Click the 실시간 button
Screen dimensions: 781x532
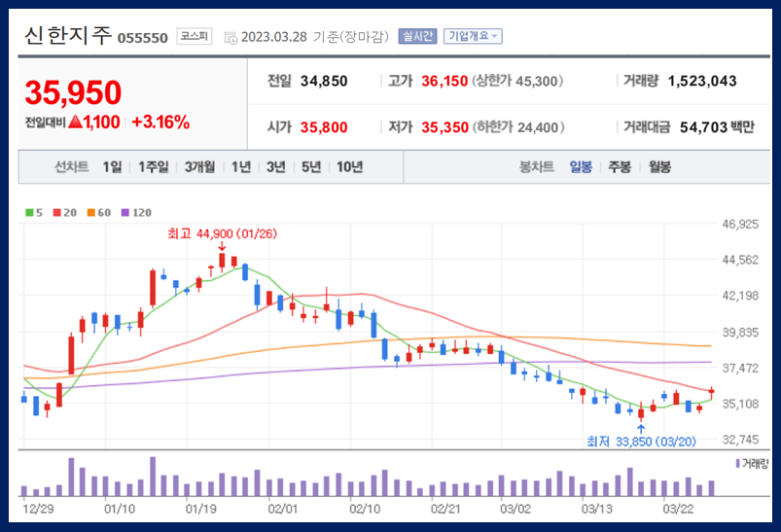417,36
